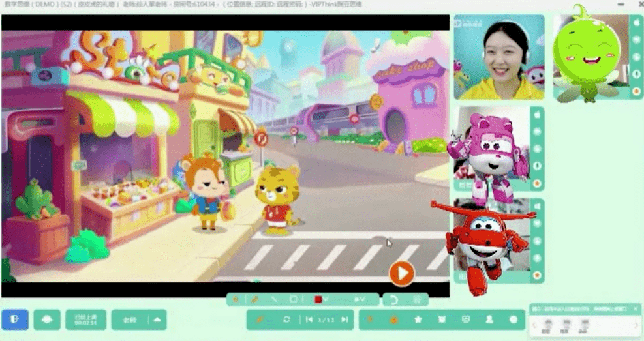Select the 老师 view button

(x=129, y=319)
